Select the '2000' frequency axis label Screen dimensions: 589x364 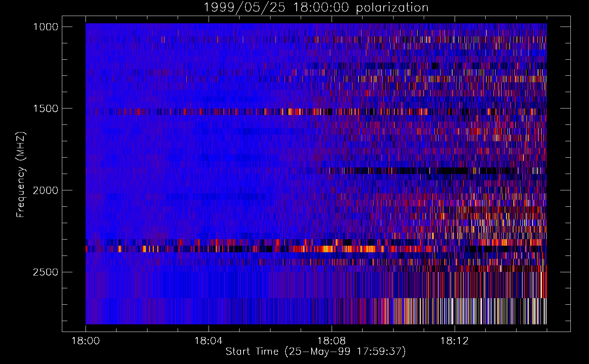(x=46, y=190)
